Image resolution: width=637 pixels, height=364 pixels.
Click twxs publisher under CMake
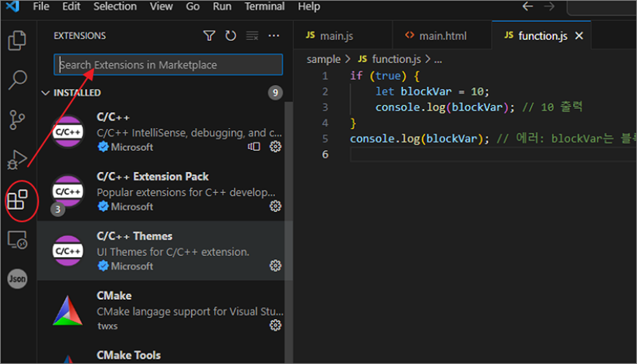[x=108, y=326]
